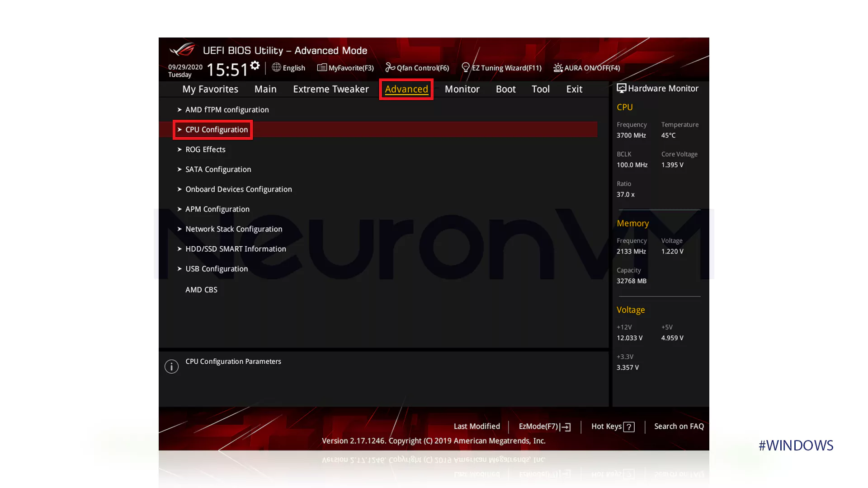Click the memory capacity 32768 MB value
The image size is (868, 488).
click(632, 281)
